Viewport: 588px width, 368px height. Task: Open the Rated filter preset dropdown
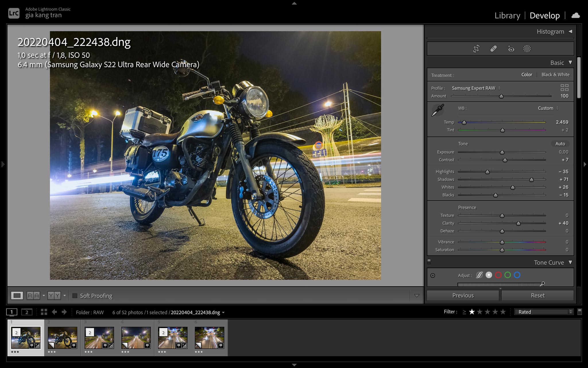pos(544,312)
